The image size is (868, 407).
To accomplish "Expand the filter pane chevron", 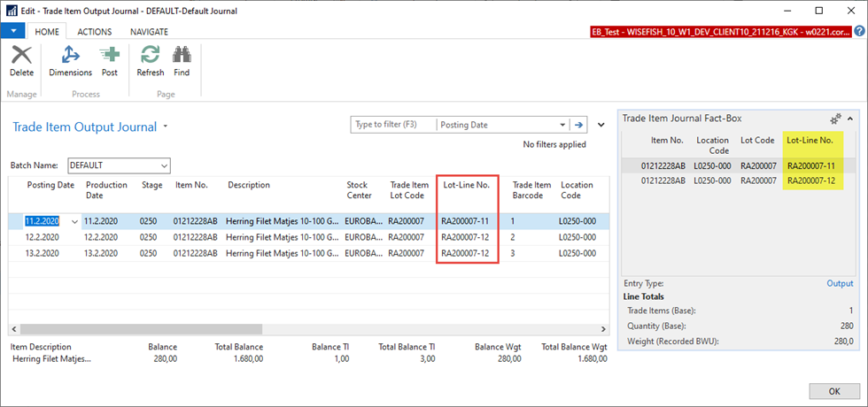I will tap(602, 125).
